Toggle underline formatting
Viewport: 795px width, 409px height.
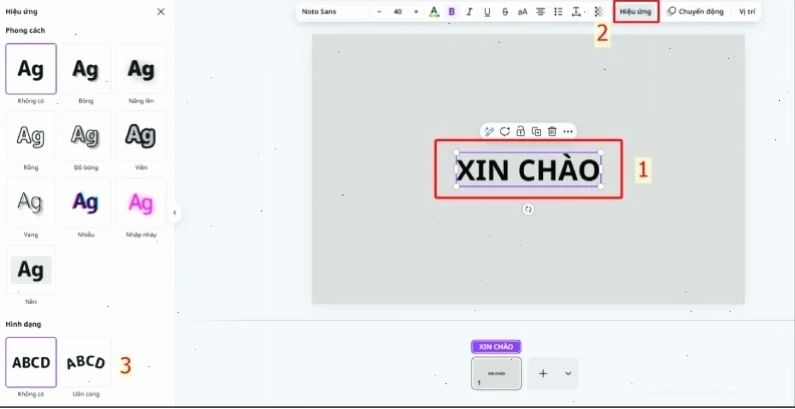[487, 12]
